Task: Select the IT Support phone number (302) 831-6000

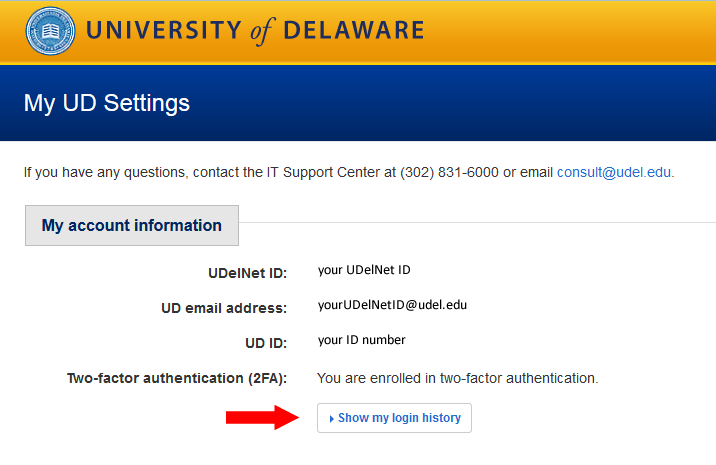Action: pyautogui.click(x=449, y=172)
